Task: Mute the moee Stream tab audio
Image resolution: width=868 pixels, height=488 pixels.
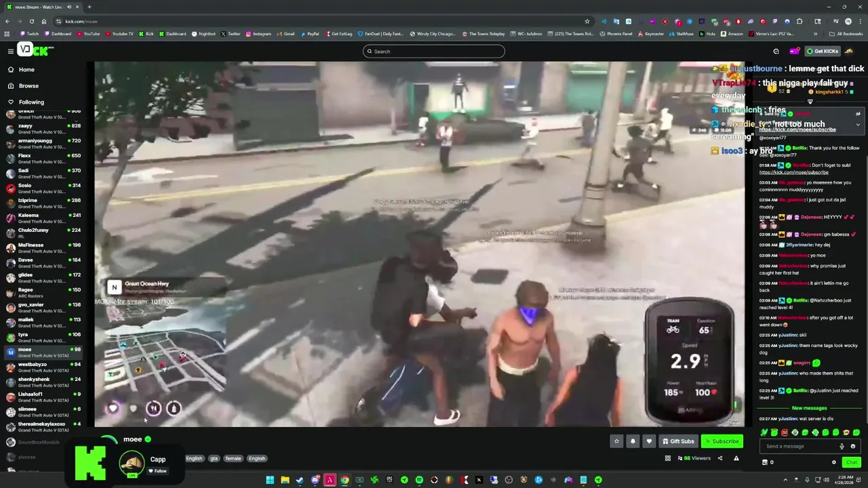Action: 69,7
